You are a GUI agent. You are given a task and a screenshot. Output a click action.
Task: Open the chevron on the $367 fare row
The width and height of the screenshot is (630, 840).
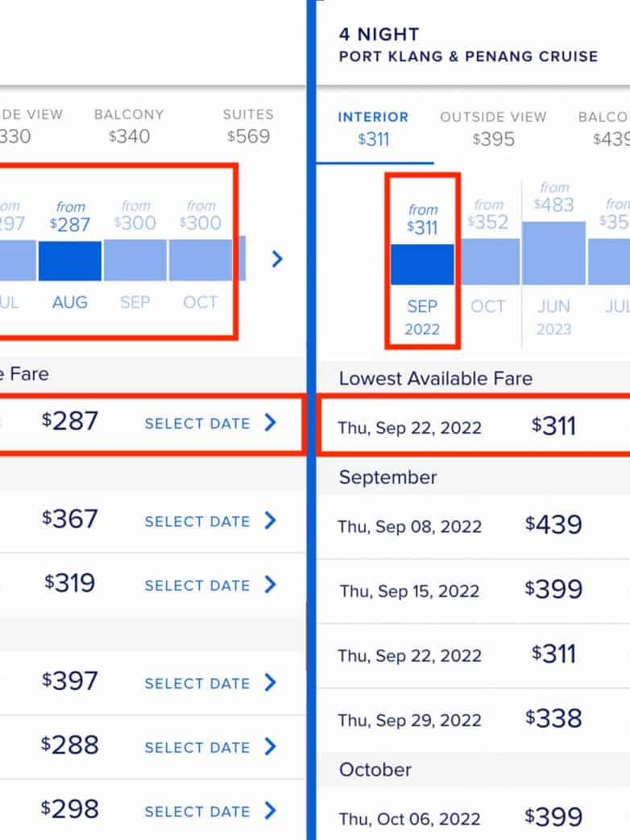(271, 521)
